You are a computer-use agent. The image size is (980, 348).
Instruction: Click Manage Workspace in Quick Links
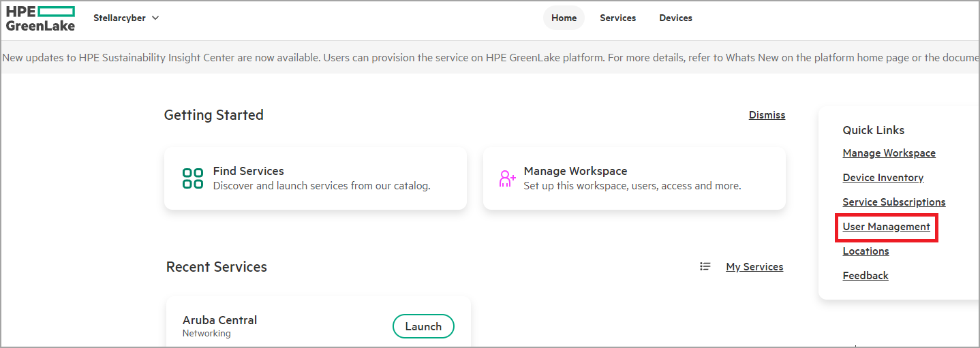[x=889, y=153]
